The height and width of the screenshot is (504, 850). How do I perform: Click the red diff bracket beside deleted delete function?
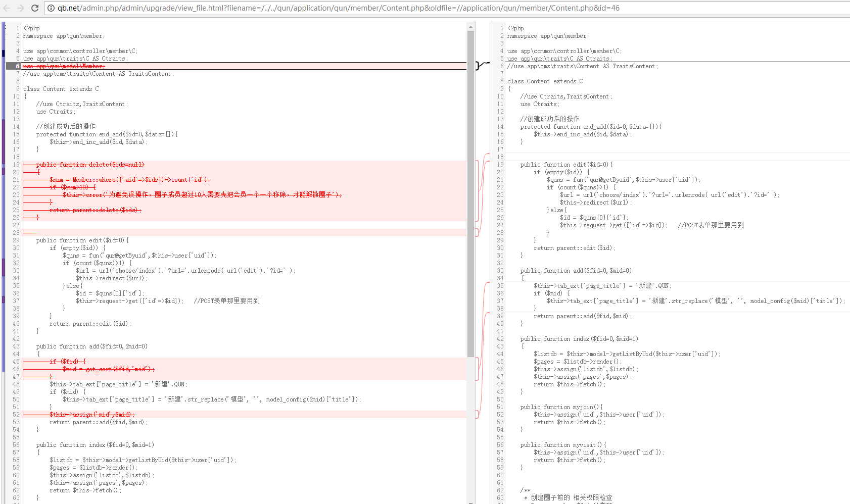478,191
